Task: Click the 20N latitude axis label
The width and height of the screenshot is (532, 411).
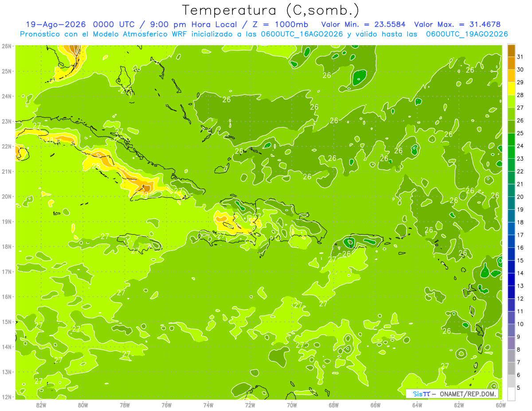Action: coord(7,196)
